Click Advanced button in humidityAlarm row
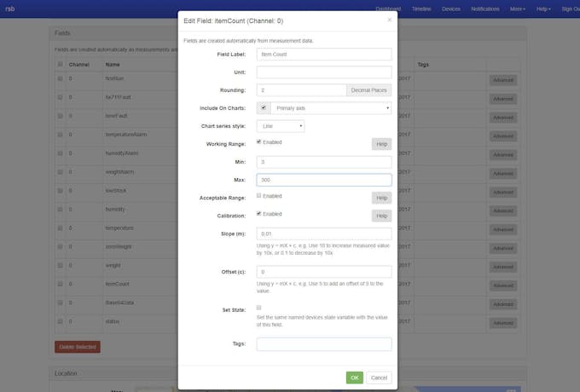Image resolution: width=580 pixels, height=392 pixels. (503, 155)
